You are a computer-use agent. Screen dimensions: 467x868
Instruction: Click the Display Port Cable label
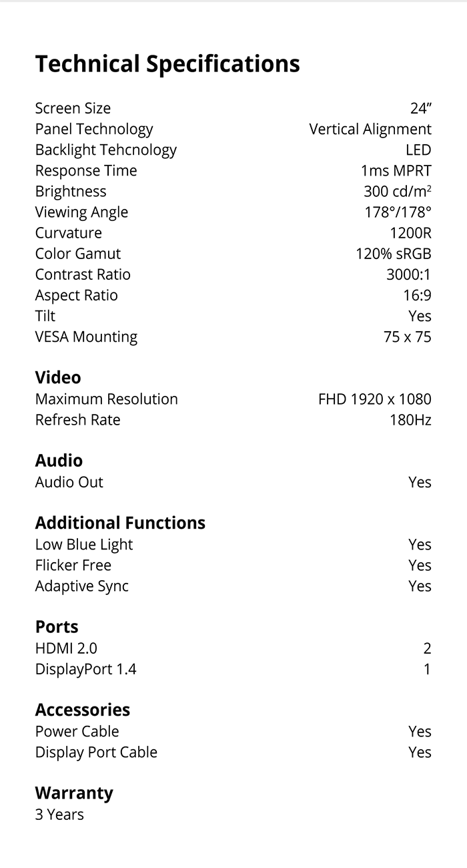[x=96, y=752]
